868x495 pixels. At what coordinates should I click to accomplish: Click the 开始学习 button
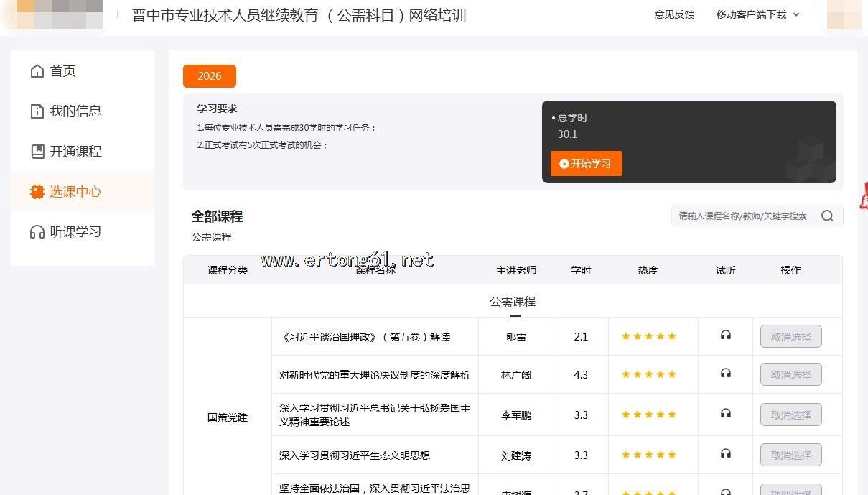click(x=587, y=164)
